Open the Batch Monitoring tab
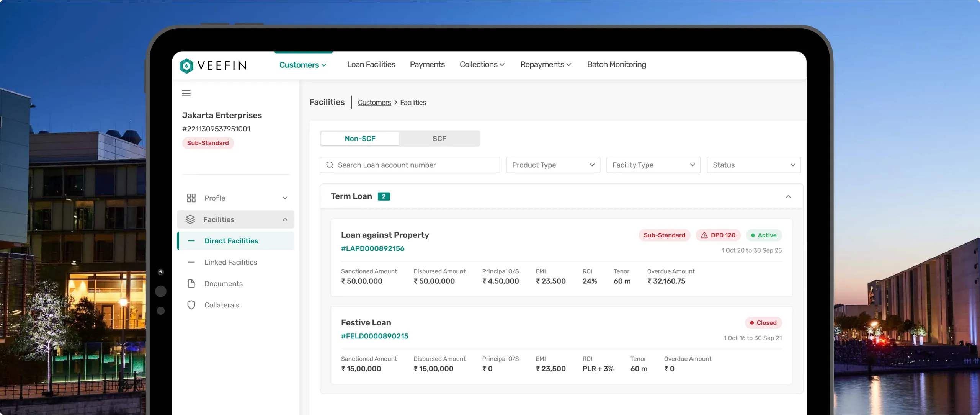Image resolution: width=980 pixels, height=415 pixels. [x=616, y=65]
